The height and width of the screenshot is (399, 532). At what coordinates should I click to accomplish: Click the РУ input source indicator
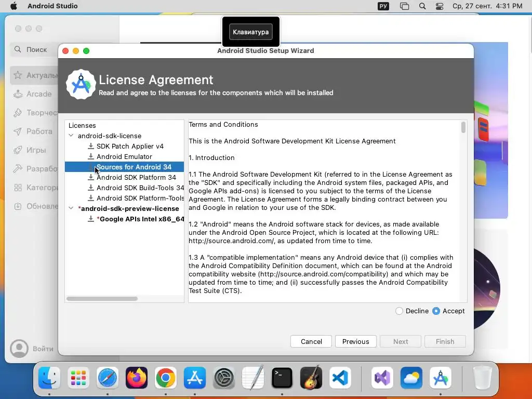383,6
